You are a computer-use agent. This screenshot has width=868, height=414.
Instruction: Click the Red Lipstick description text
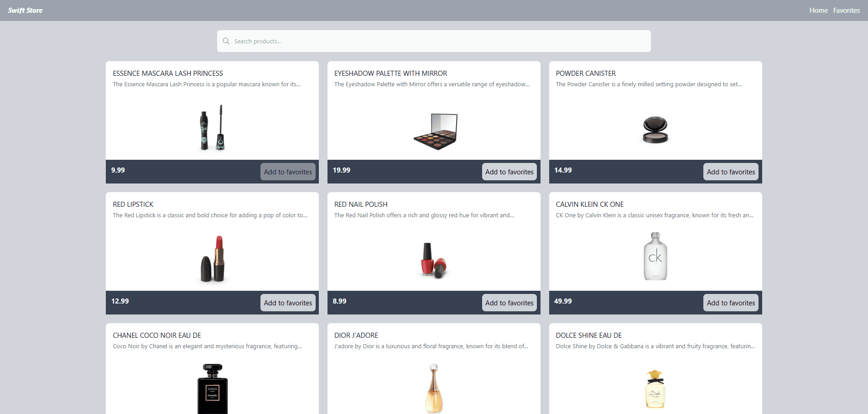(210, 215)
